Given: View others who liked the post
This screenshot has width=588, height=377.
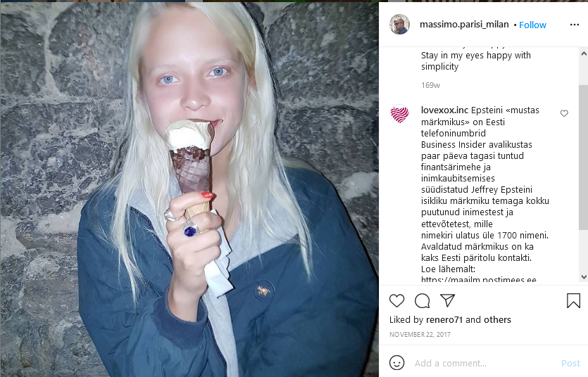Looking at the screenshot, I should point(497,320).
